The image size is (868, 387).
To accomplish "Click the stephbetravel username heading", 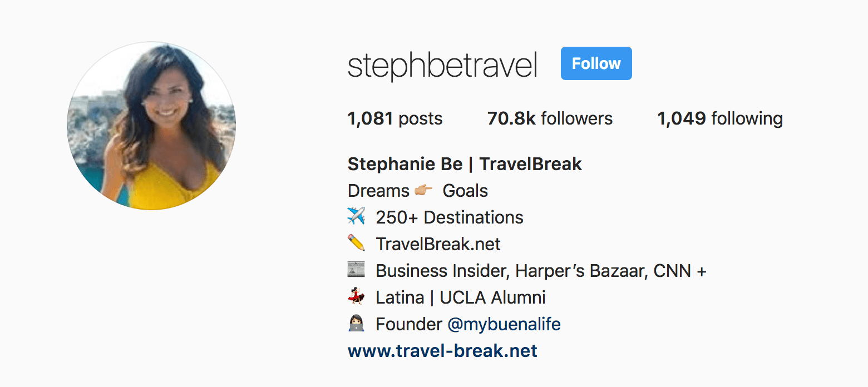I will (442, 63).
